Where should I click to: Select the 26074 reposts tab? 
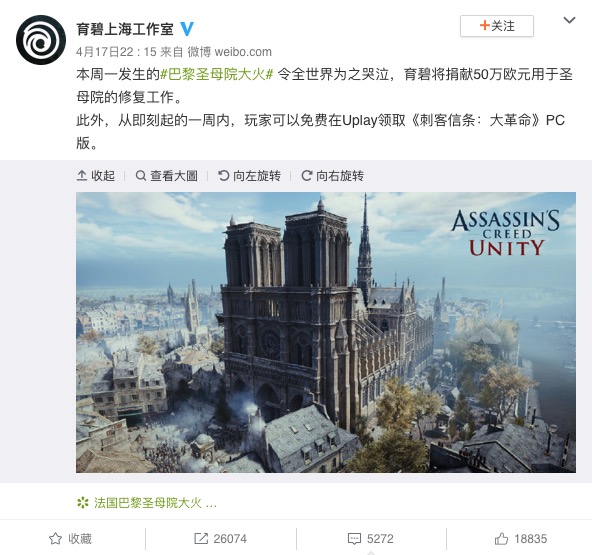tap(221, 539)
